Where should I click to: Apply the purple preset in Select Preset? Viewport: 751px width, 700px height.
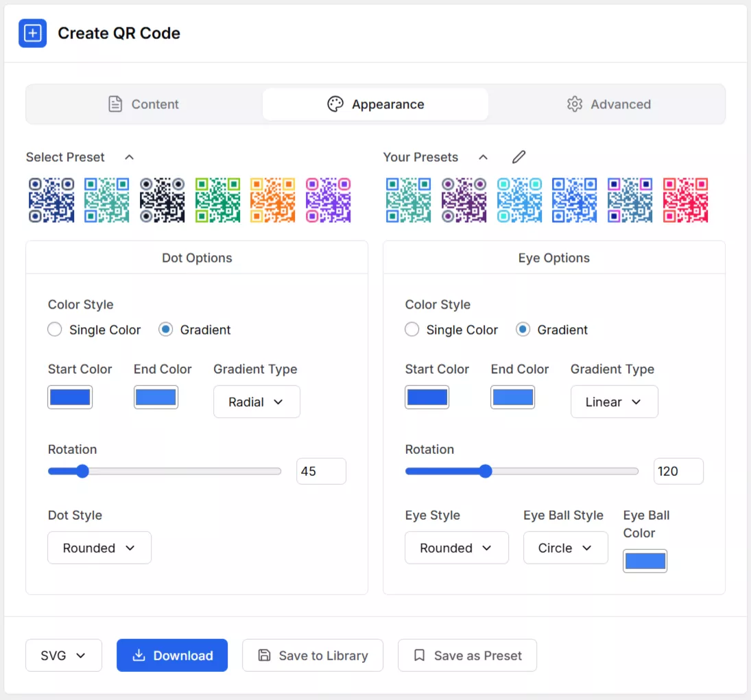pyautogui.click(x=328, y=200)
